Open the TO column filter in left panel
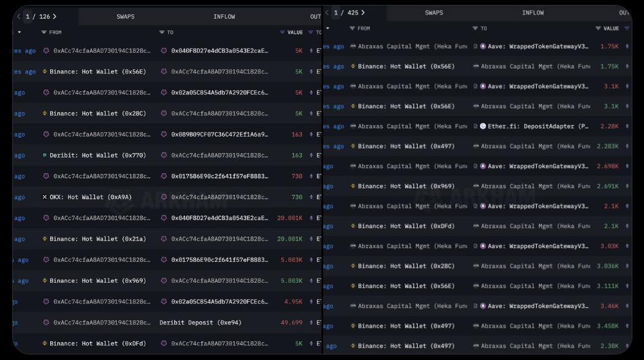Image resolution: width=644 pixels, height=360 pixels. pos(162,32)
